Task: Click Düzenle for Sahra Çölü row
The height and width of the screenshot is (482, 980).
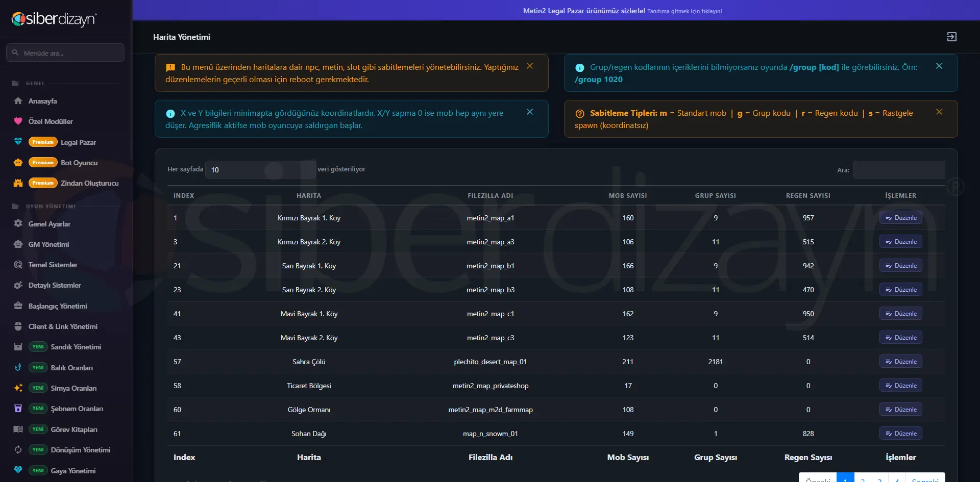Action: [900, 362]
